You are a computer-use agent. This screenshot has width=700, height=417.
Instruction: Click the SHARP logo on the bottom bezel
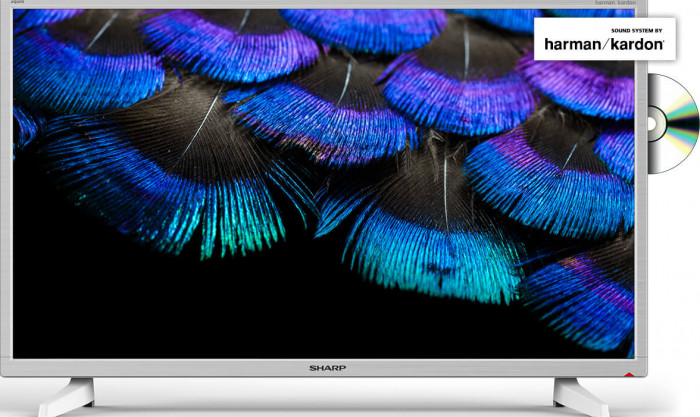(x=326, y=368)
